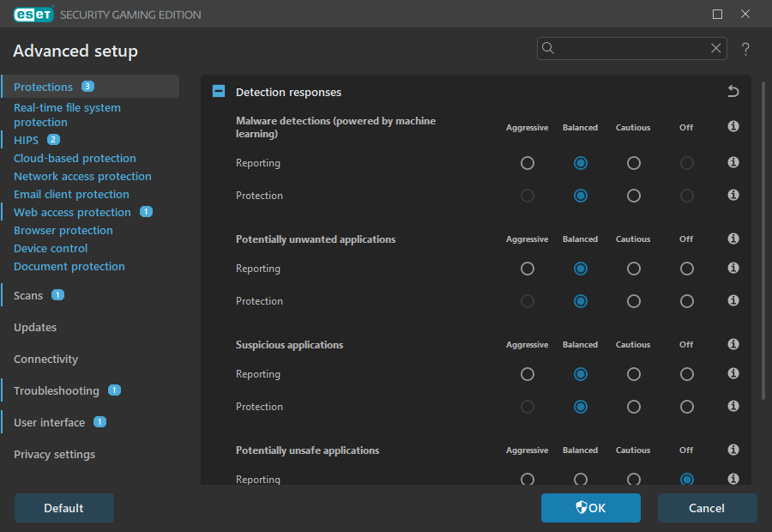This screenshot has width=772, height=532.
Task: Click the search magnifier icon
Action: coord(548,48)
